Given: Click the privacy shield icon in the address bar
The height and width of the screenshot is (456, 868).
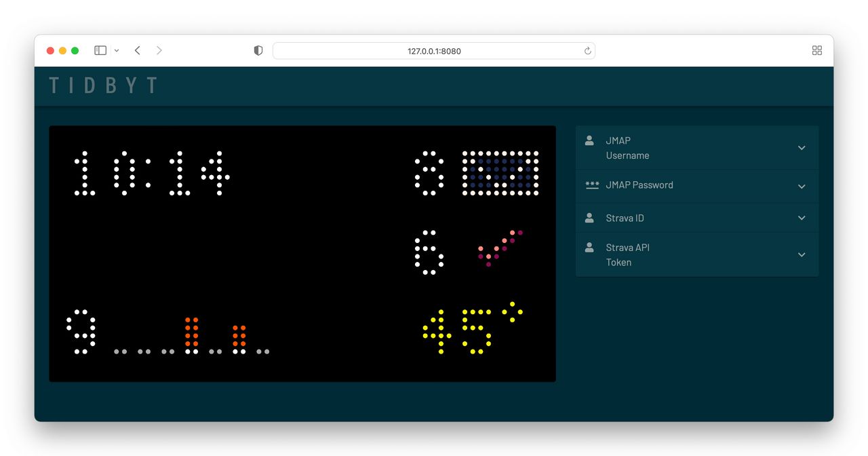Looking at the screenshot, I should (x=258, y=50).
